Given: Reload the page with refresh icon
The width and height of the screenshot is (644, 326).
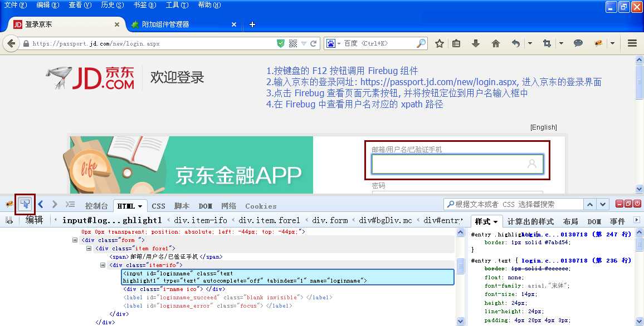Looking at the screenshot, I should coord(314,43).
